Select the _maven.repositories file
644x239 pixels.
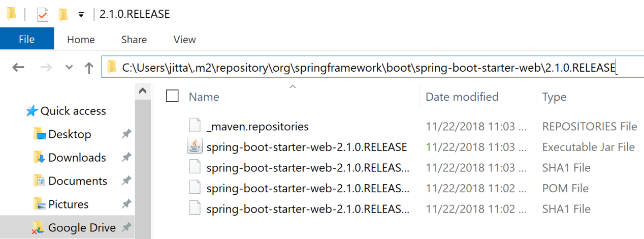click(x=257, y=126)
